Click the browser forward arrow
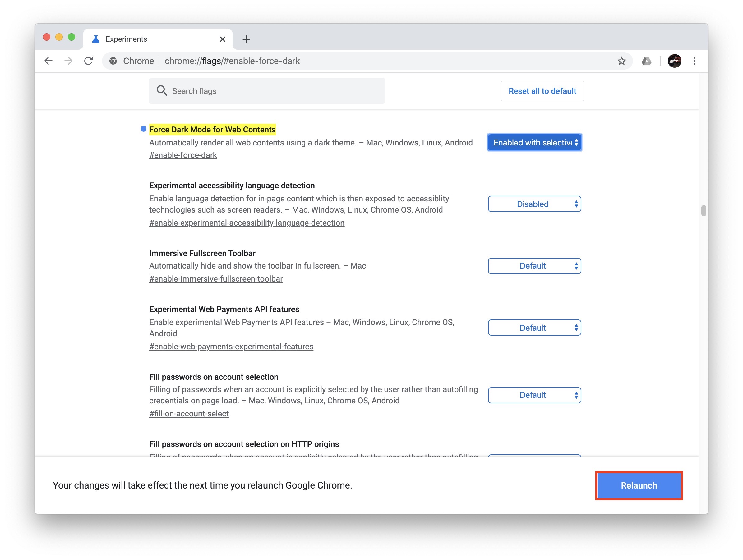743x560 pixels. click(x=68, y=61)
